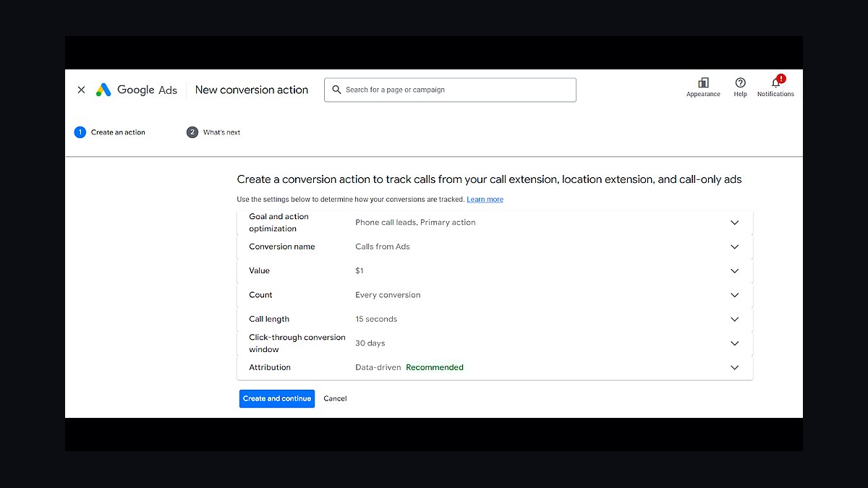The image size is (868, 488).
Task: Open the Learn more link
Action: click(x=485, y=200)
